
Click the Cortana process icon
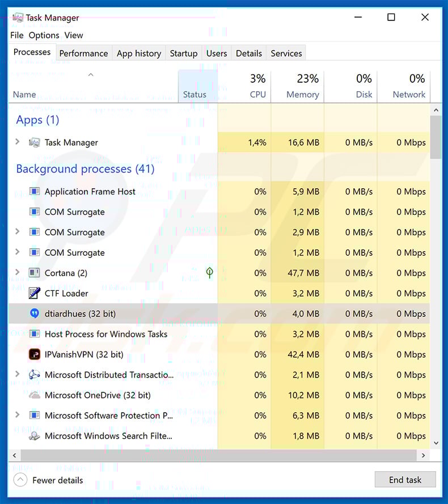coord(35,273)
